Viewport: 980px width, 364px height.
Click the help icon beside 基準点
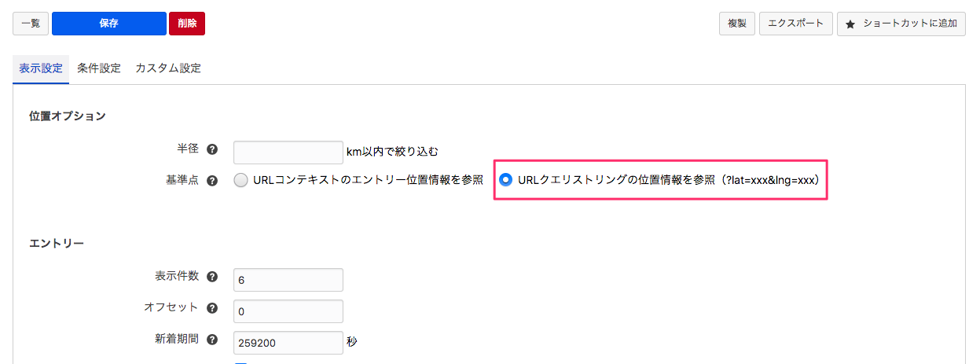click(x=211, y=180)
